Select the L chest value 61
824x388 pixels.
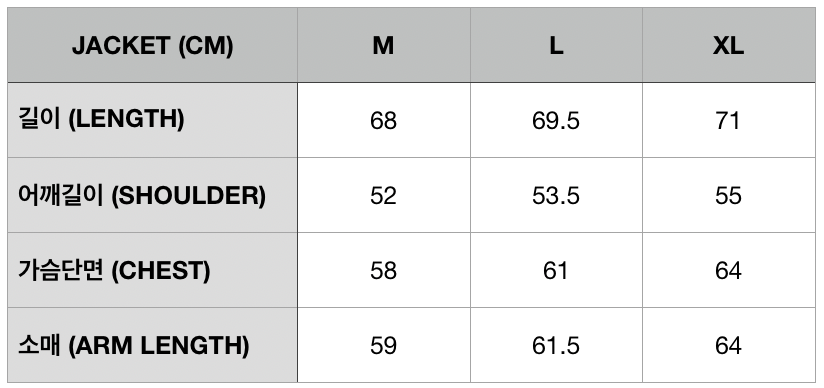(x=556, y=271)
